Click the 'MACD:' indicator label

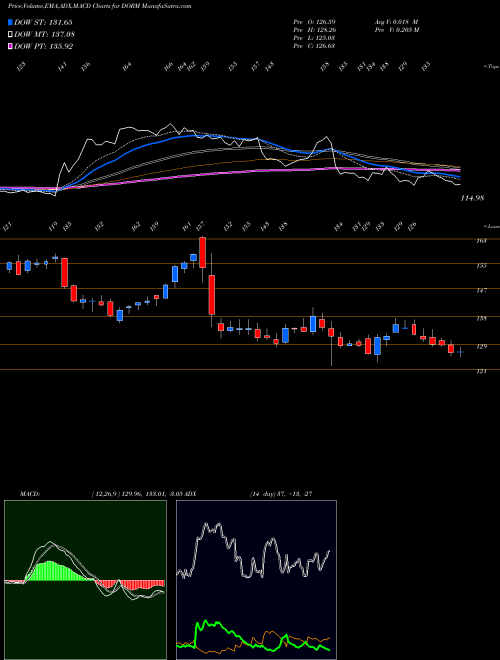29,494
